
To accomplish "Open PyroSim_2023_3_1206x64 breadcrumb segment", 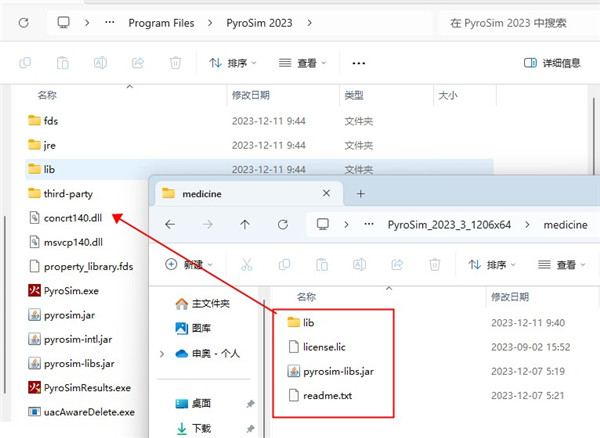I will coord(449,225).
